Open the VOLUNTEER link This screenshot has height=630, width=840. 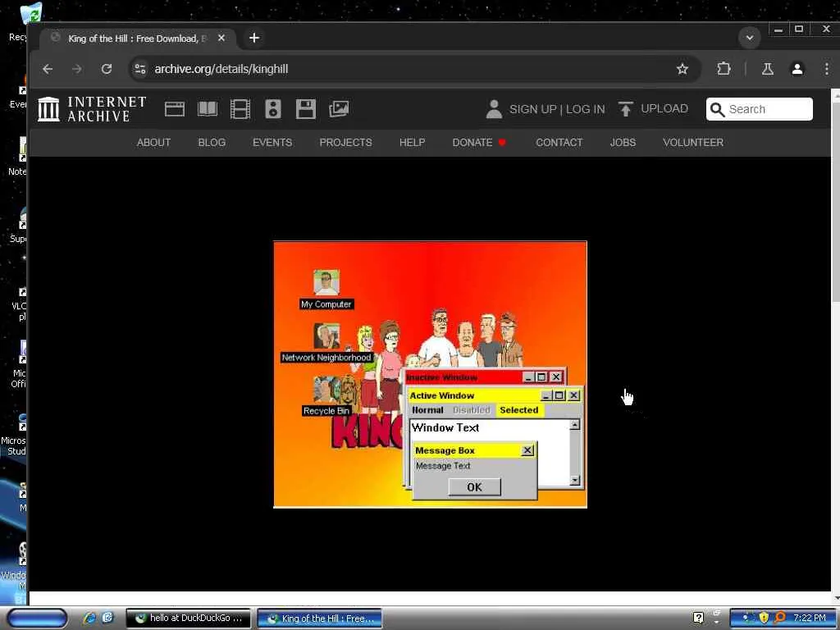[693, 143]
